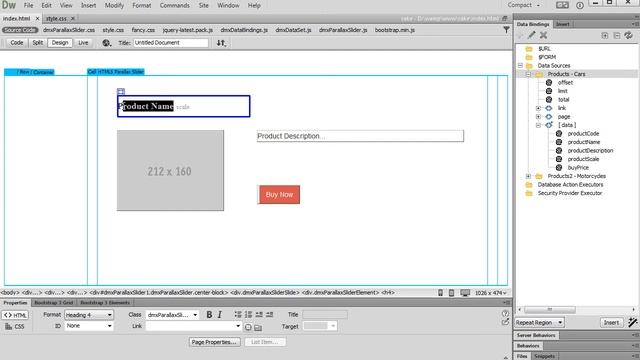Image resolution: width=640 pixels, height=360 pixels.
Task: Open the Format Heading 4 dropdown
Action: click(x=89, y=315)
